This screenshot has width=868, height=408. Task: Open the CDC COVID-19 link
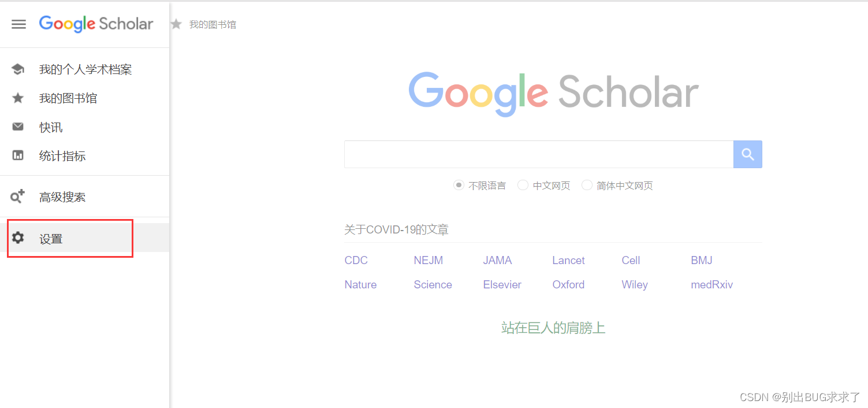tap(356, 261)
